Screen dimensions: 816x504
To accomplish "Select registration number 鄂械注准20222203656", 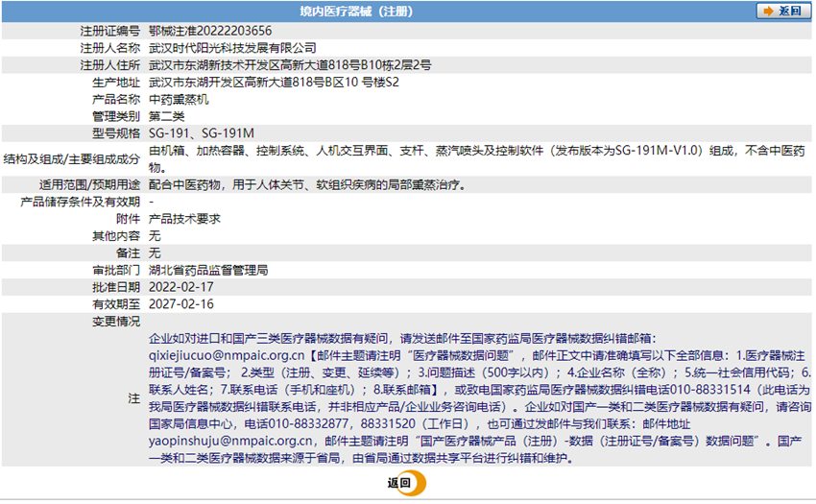I will [210, 31].
